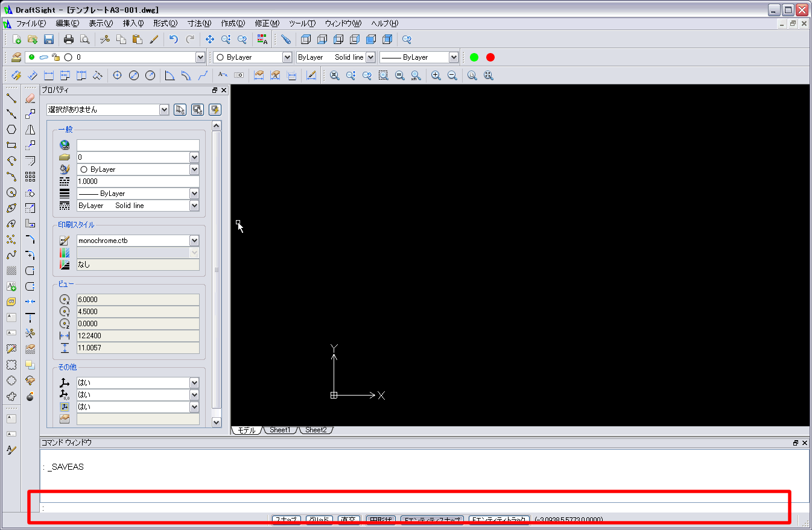The image size is (812, 530).
Task: Open the layer dropdown in the top toolbar
Action: [200, 57]
